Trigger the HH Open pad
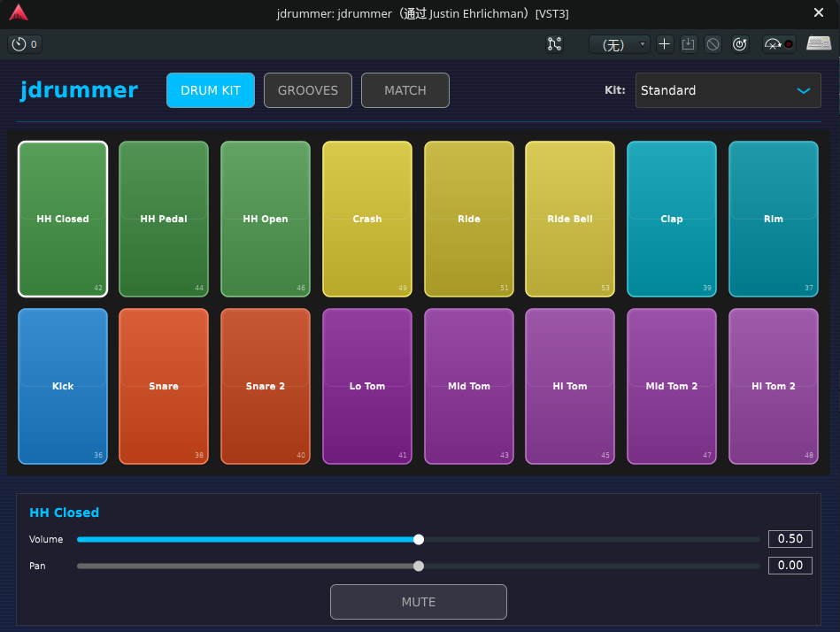The height and width of the screenshot is (632, 840). [266, 219]
